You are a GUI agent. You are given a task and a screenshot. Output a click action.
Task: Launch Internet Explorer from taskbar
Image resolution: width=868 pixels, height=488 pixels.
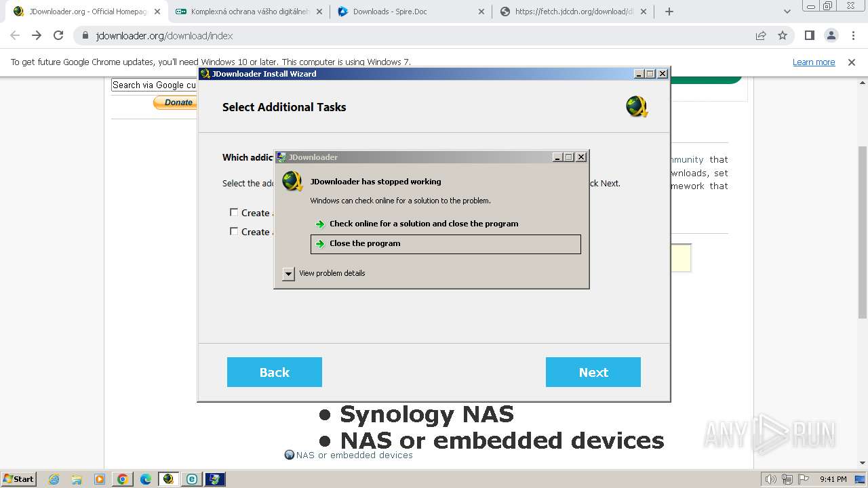point(54,479)
